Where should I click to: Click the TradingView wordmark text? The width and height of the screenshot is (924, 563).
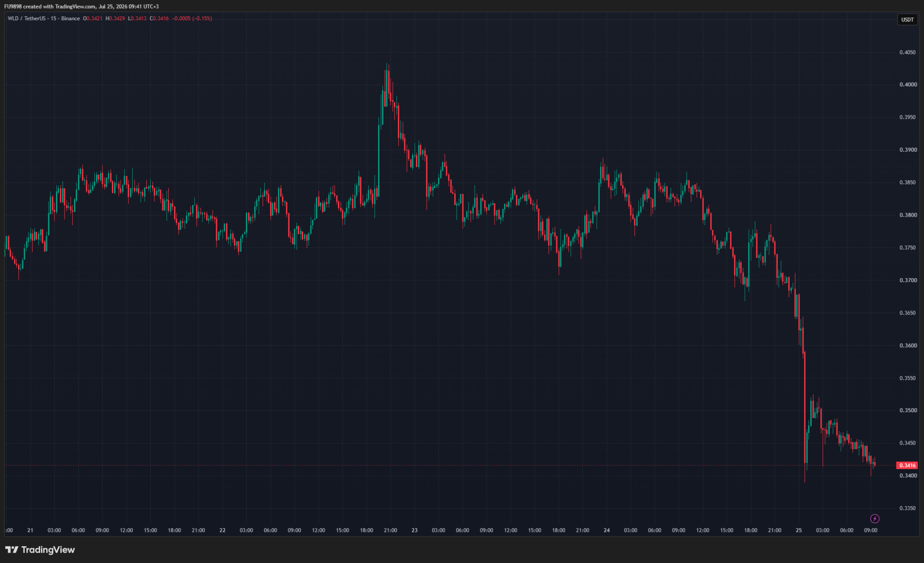coord(48,549)
